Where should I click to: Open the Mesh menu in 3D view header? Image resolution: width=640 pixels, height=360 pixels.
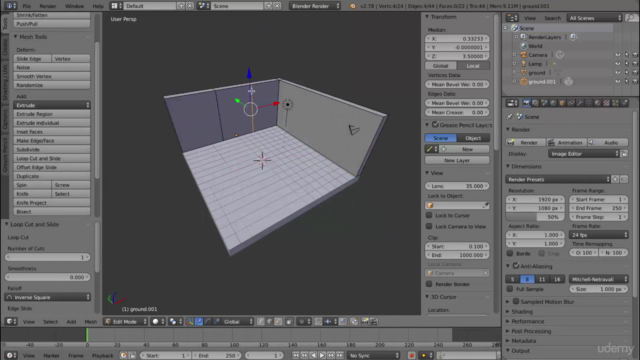pyautogui.click(x=91, y=322)
